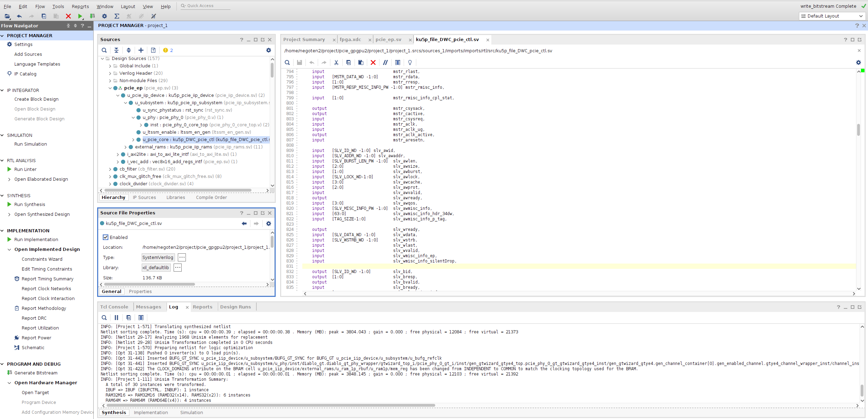Cut the selection using the scissors icon
Screen dimensions: 868x419
click(x=336, y=62)
